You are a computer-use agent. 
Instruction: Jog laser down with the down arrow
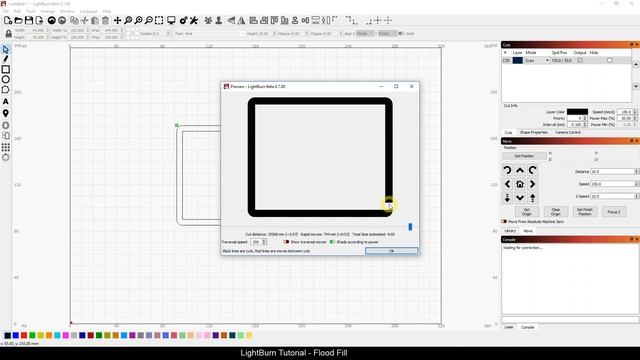click(x=520, y=198)
